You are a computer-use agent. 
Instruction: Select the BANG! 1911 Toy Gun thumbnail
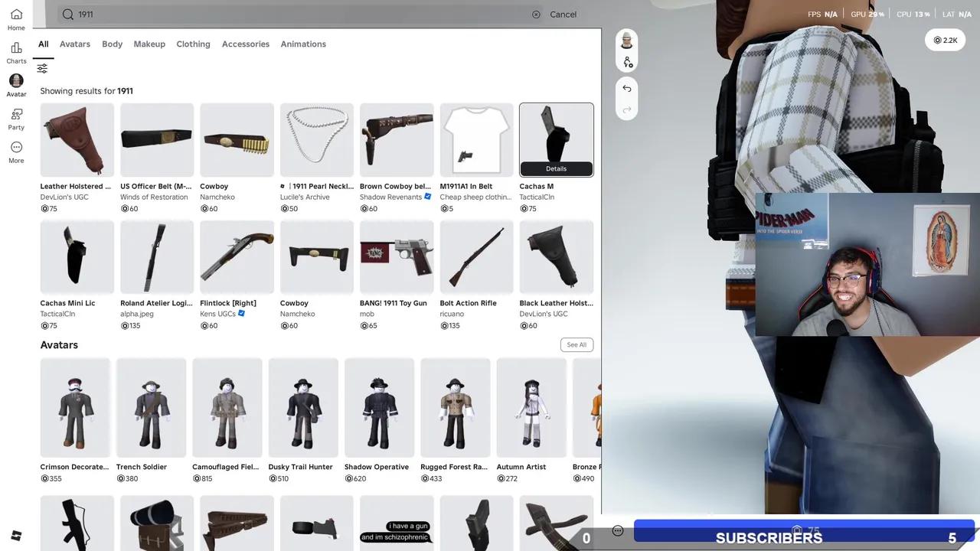[x=397, y=257]
